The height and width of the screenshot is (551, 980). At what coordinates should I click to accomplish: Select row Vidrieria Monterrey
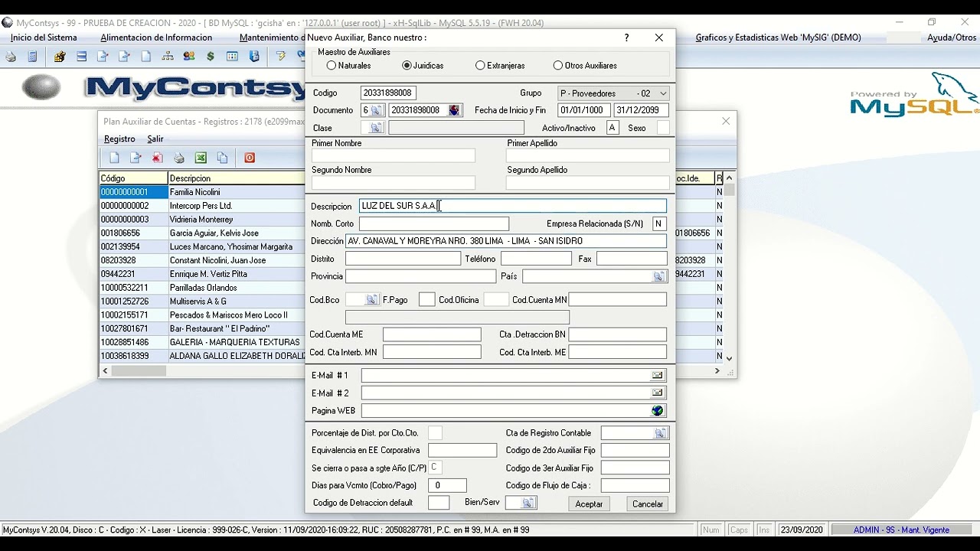(x=202, y=220)
